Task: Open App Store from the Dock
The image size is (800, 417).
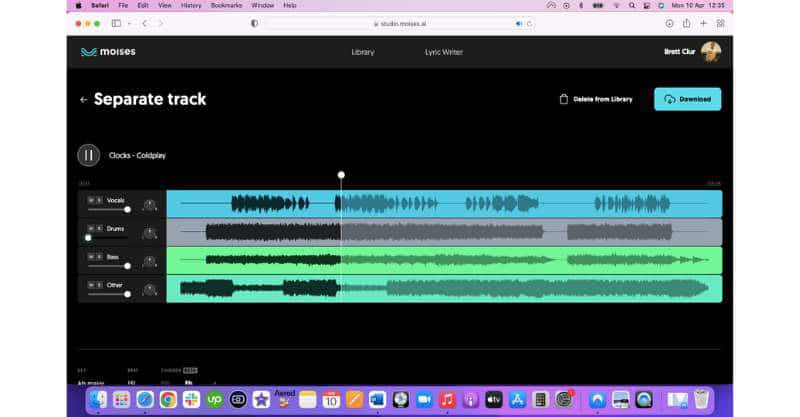Action: click(517, 400)
